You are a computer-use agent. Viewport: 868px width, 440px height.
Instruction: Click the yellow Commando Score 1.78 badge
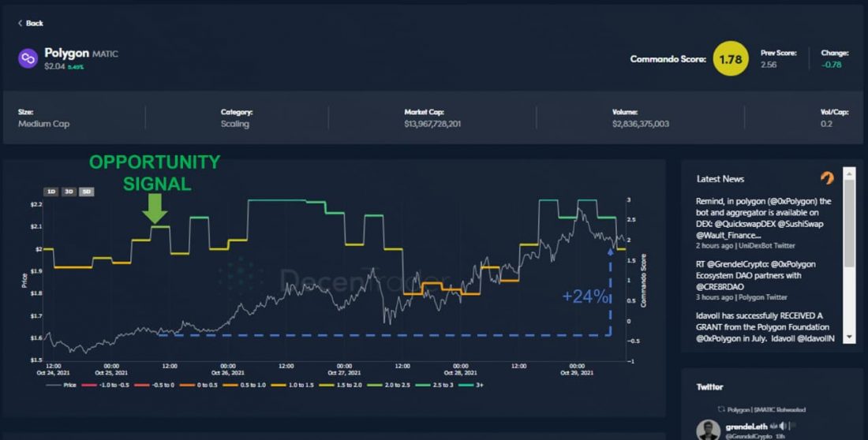[731, 58]
